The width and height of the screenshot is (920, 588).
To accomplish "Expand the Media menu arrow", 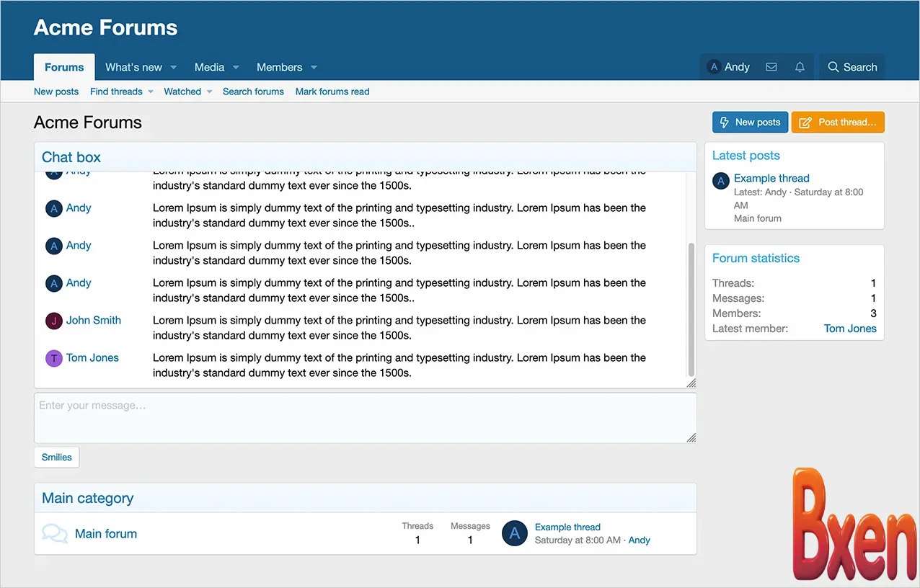I will coord(236,68).
